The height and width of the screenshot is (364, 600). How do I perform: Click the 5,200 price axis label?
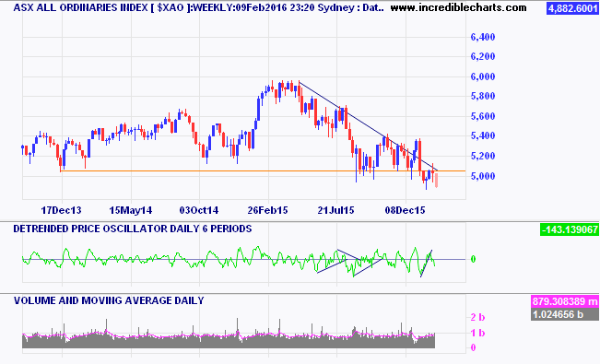(483, 156)
